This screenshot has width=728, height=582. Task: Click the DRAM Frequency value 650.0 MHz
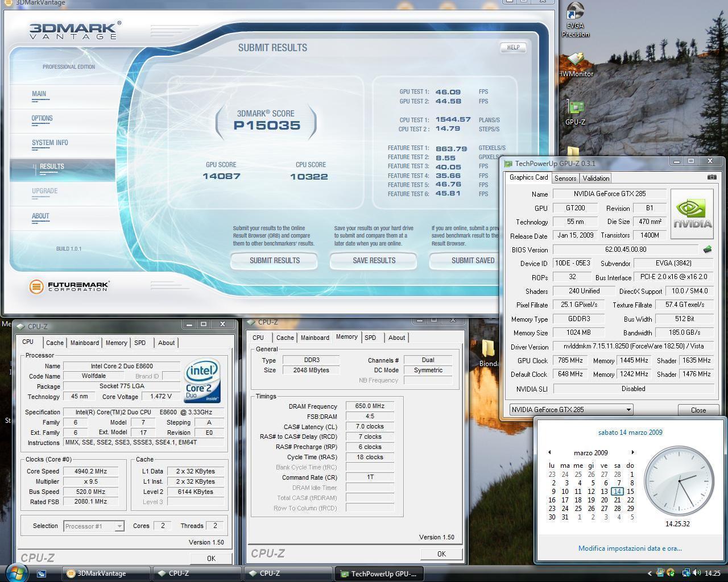(x=370, y=406)
